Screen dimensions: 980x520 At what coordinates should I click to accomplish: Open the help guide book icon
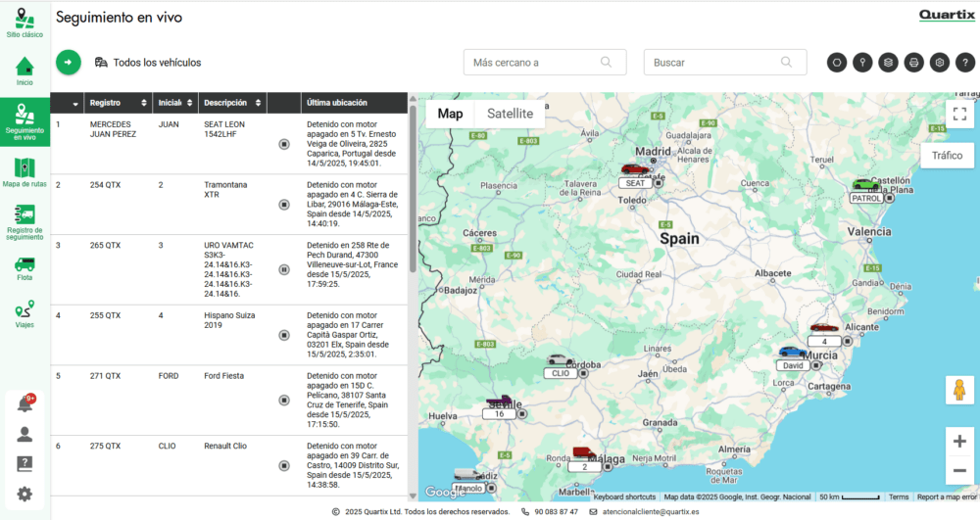(24, 464)
